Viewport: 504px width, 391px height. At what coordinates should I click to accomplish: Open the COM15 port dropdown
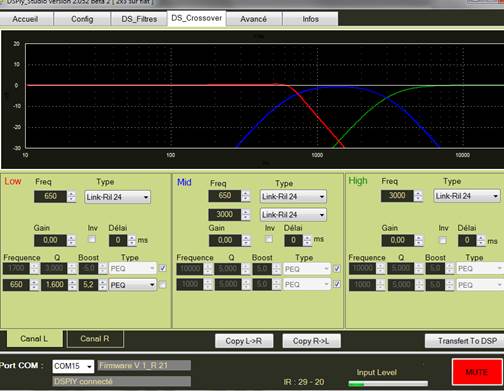(x=73, y=366)
